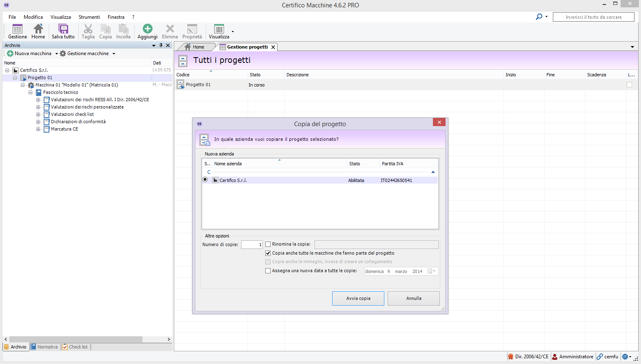Uncheck Copia anche tutte le macchine option
This screenshot has height=364, width=641.
click(x=268, y=253)
